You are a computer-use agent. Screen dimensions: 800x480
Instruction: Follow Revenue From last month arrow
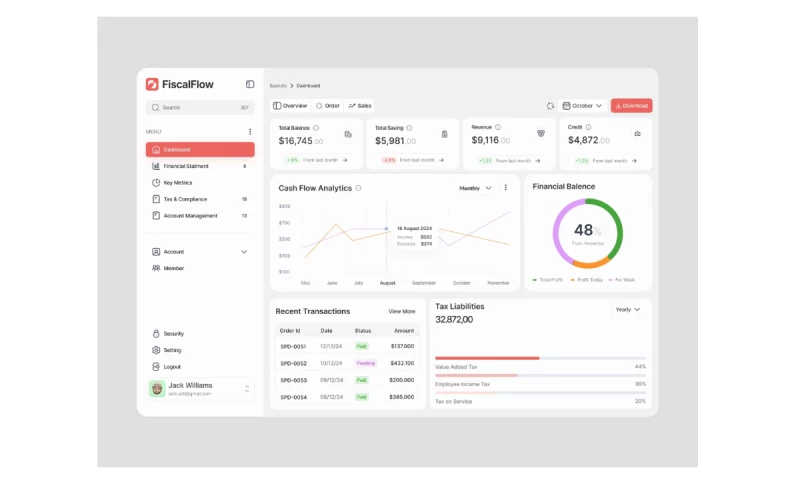click(538, 161)
